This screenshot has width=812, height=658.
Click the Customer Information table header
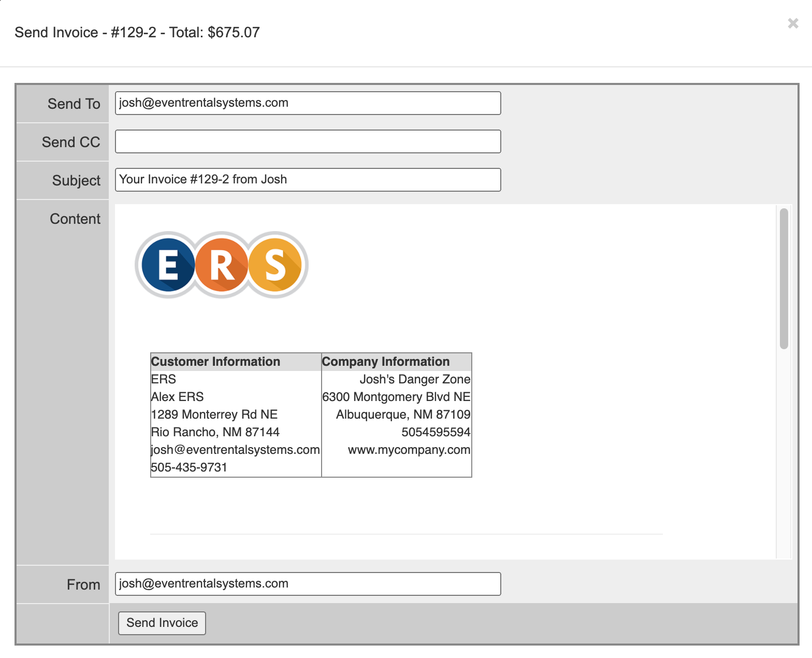[x=215, y=362]
